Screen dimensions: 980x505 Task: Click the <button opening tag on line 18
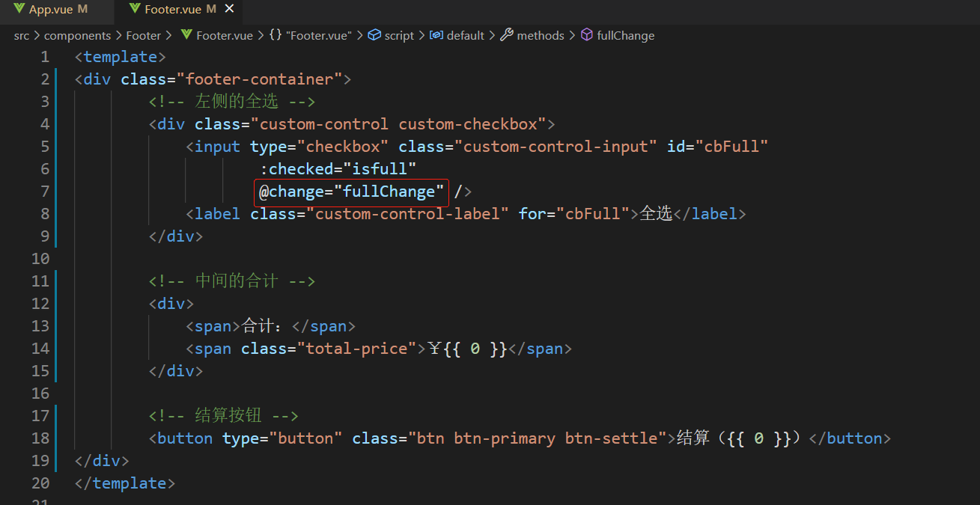coord(180,438)
